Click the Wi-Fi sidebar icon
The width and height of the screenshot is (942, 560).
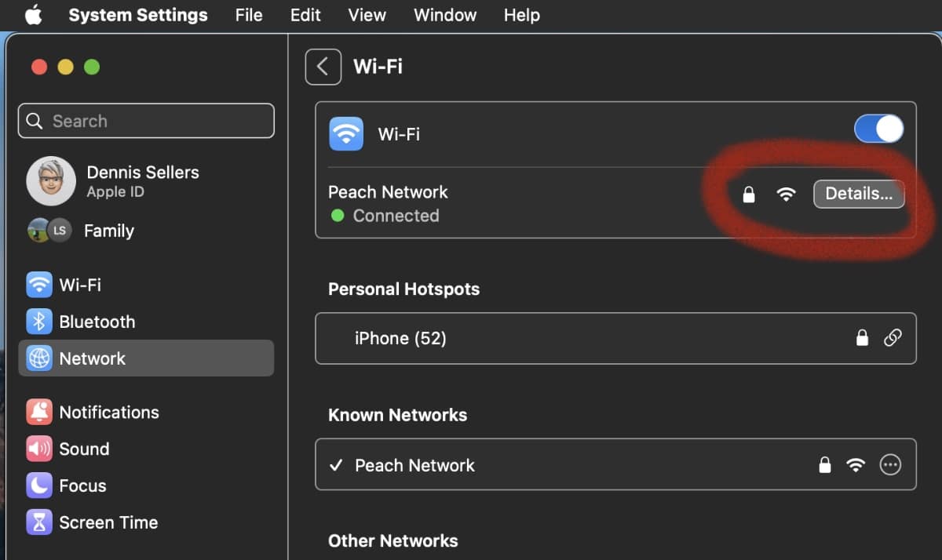click(x=39, y=285)
